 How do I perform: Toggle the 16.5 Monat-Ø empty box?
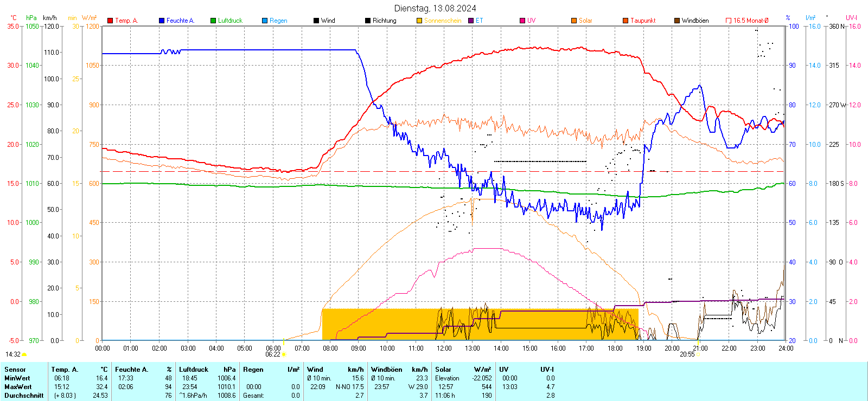pyautogui.click(x=729, y=21)
